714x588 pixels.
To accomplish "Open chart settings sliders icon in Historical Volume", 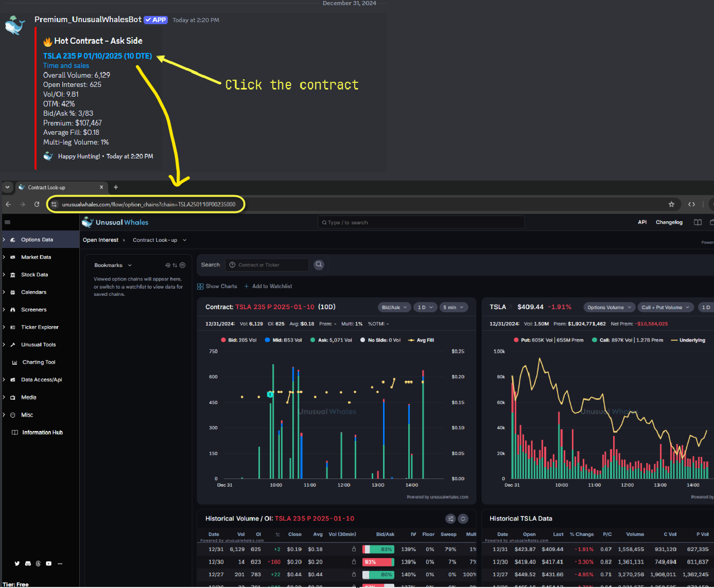I will coord(450,519).
